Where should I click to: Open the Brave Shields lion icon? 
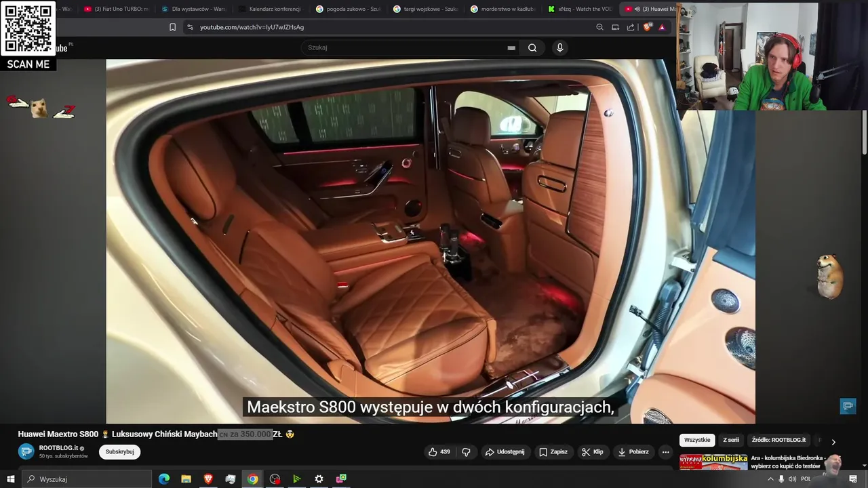click(647, 27)
